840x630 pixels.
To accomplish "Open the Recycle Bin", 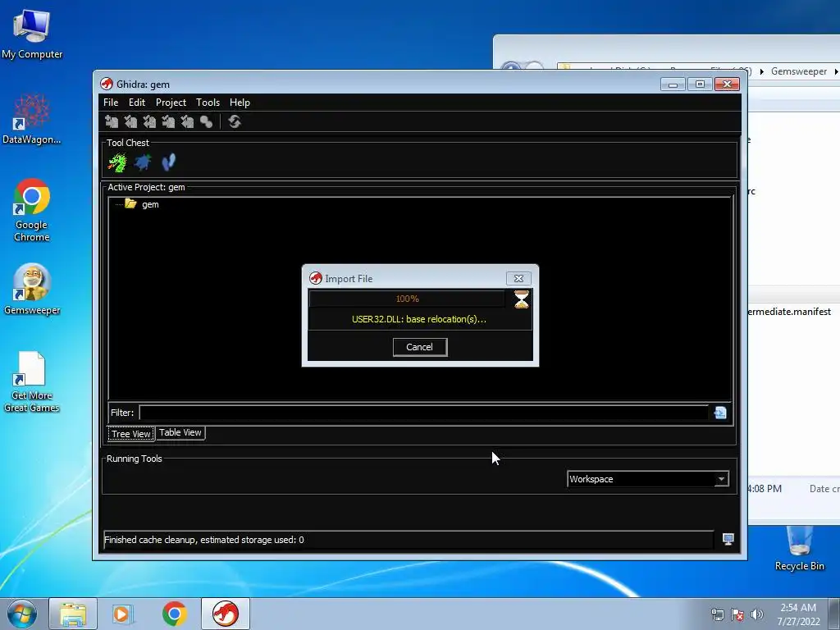I will coord(799,549).
